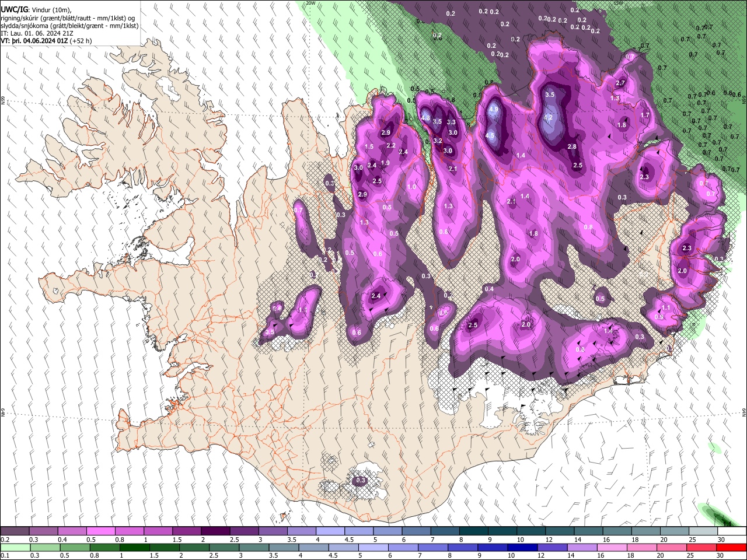747x560 pixels.
Task: Pick the pale green rain swatch between 0.1 and 0.3
Action: (x=15, y=547)
